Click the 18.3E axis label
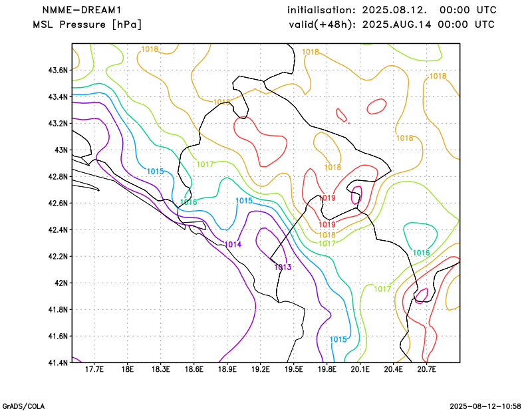 click(160, 369)
